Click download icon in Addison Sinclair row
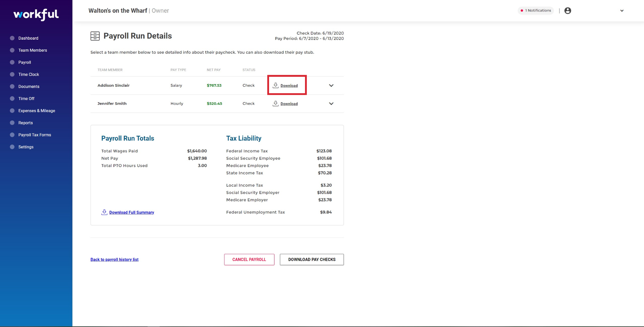 [275, 85]
